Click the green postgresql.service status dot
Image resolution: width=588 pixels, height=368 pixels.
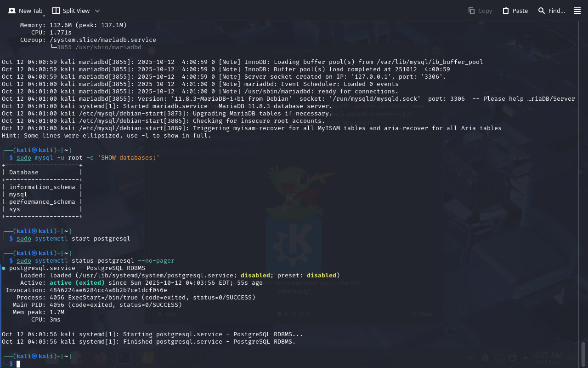(4, 268)
